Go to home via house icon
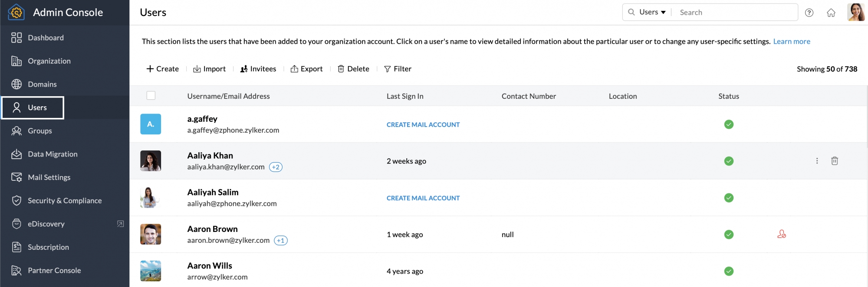The width and height of the screenshot is (868, 287). pos(831,13)
